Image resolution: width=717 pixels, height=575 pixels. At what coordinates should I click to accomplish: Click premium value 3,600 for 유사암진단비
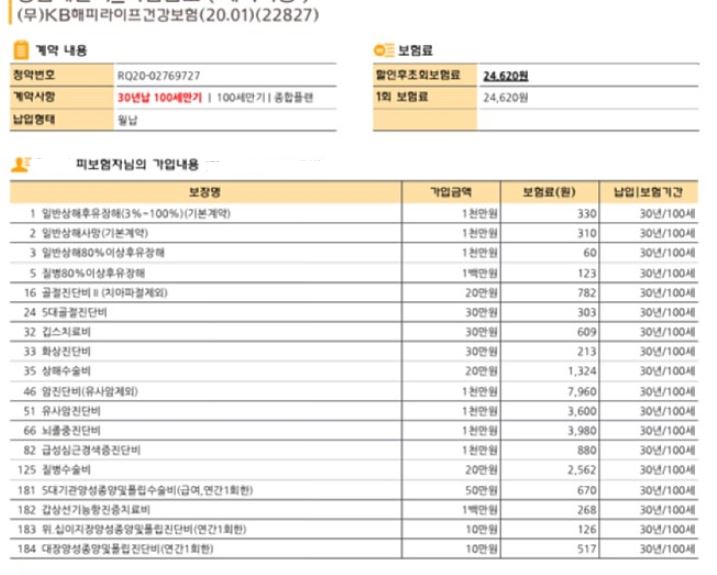[582, 411]
